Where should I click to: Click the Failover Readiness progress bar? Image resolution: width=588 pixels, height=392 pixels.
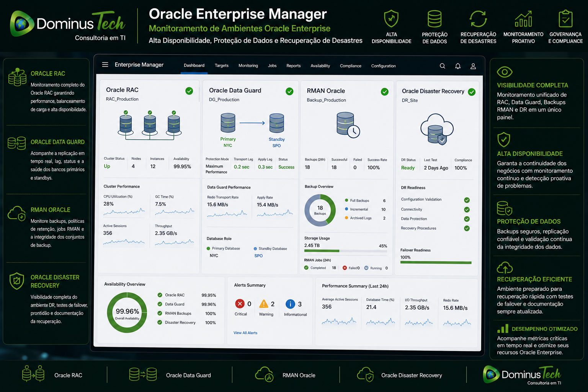pos(436,263)
